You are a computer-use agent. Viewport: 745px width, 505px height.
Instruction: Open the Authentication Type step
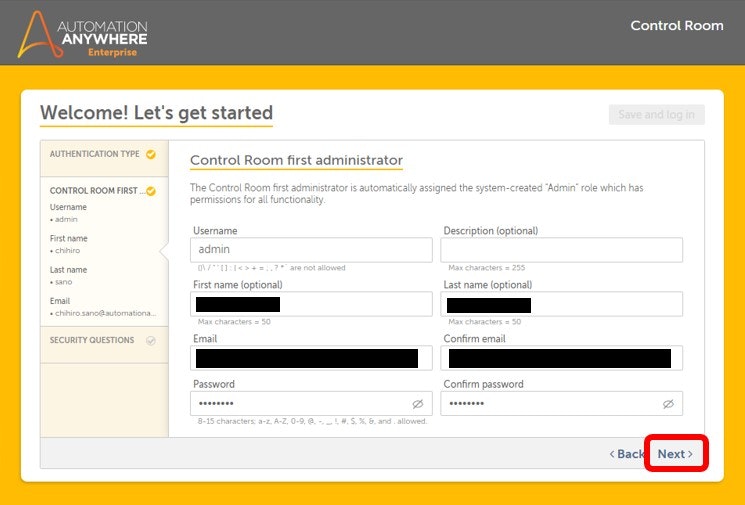tap(104, 158)
